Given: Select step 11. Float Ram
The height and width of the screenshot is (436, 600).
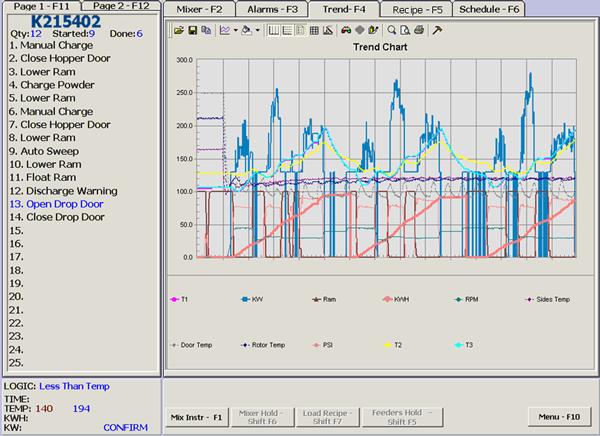Looking at the screenshot, I should pyautogui.click(x=43, y=177).
